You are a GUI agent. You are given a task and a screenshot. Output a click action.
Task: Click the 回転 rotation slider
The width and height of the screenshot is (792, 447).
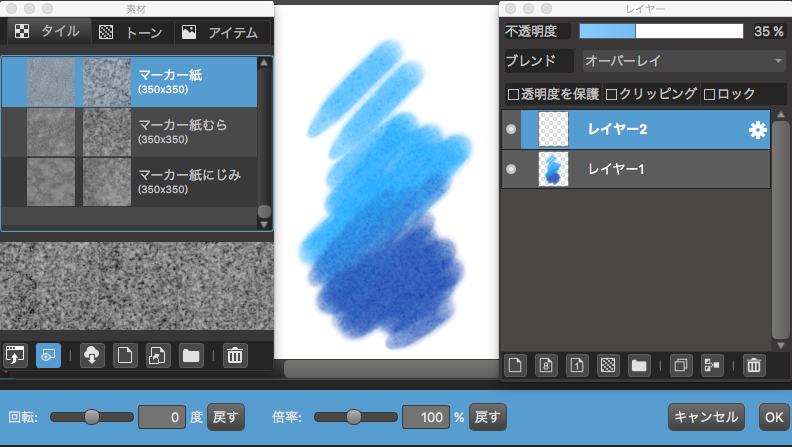(x=92, y=417)
